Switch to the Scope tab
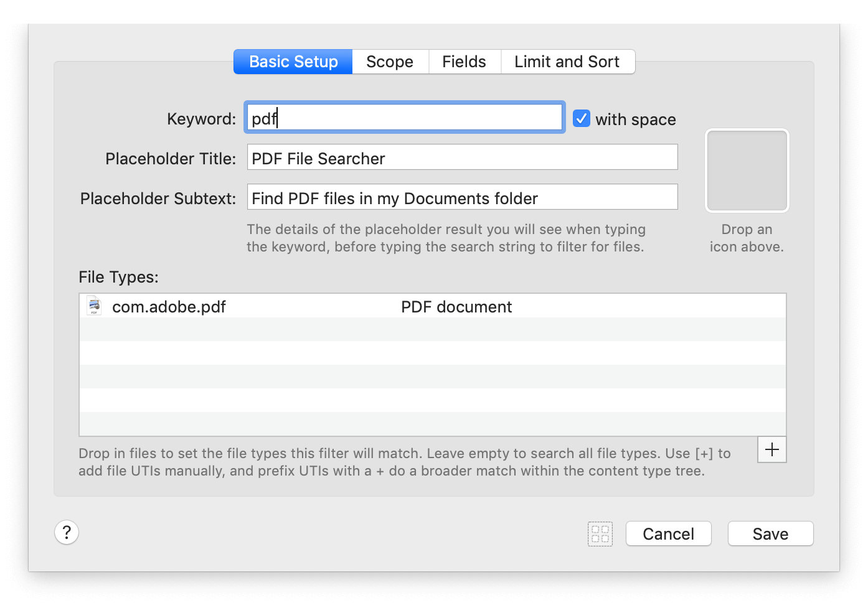The image size is (868, 605). 390,62
